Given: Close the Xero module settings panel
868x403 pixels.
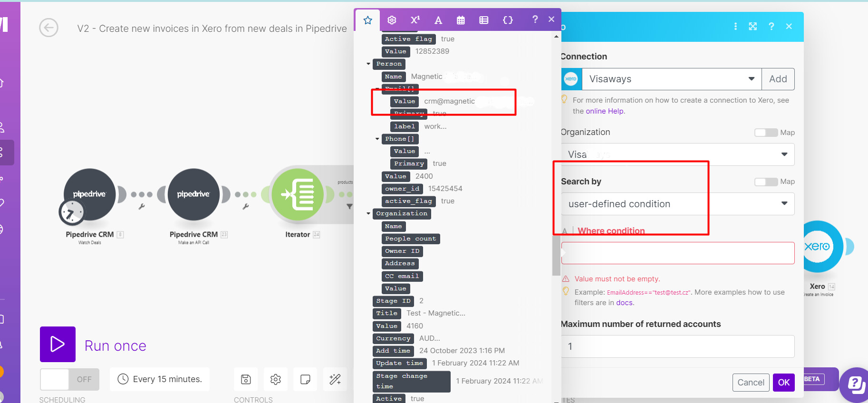Looking at the screenshot, I should pos(789,27).
